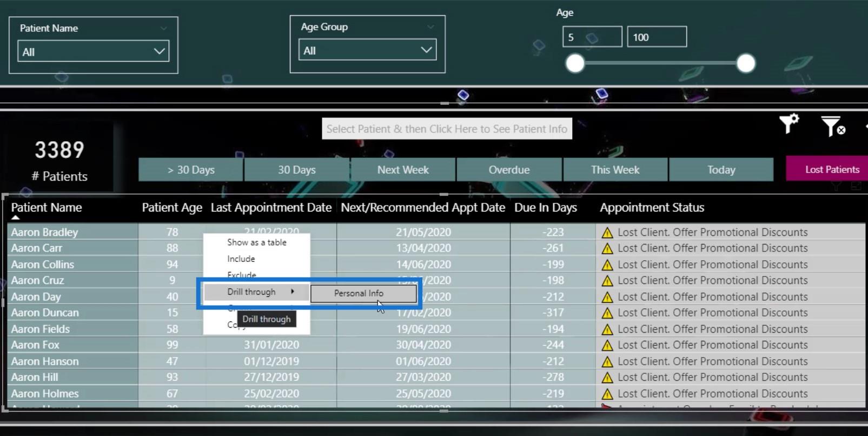Viewport: 868px width, 436px height.
Task: Click the clear filters funnel icon
Action: point(833,126)
